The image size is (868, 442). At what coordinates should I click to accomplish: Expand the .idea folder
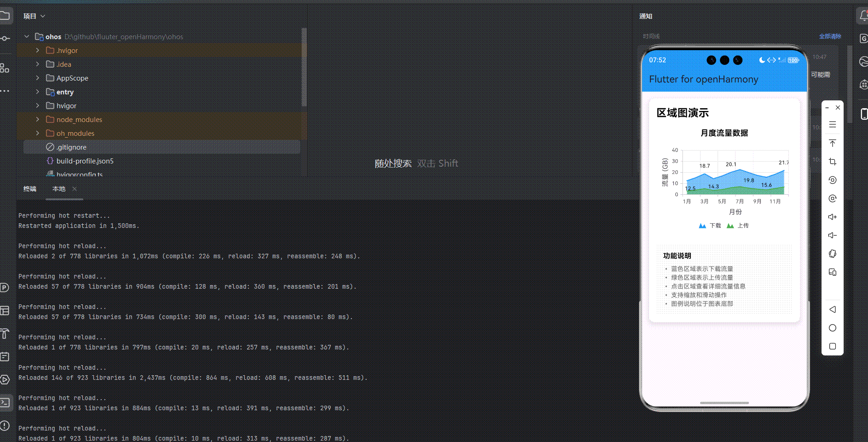[x=38, y=64]
